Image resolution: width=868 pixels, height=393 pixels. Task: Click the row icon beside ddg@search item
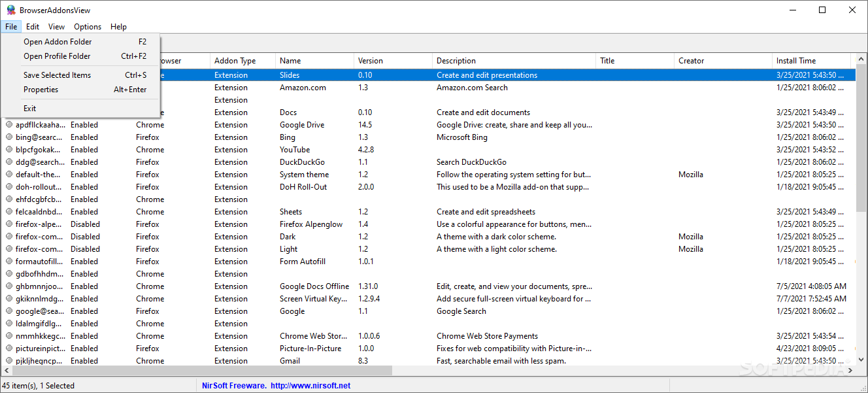click(9, 162)
